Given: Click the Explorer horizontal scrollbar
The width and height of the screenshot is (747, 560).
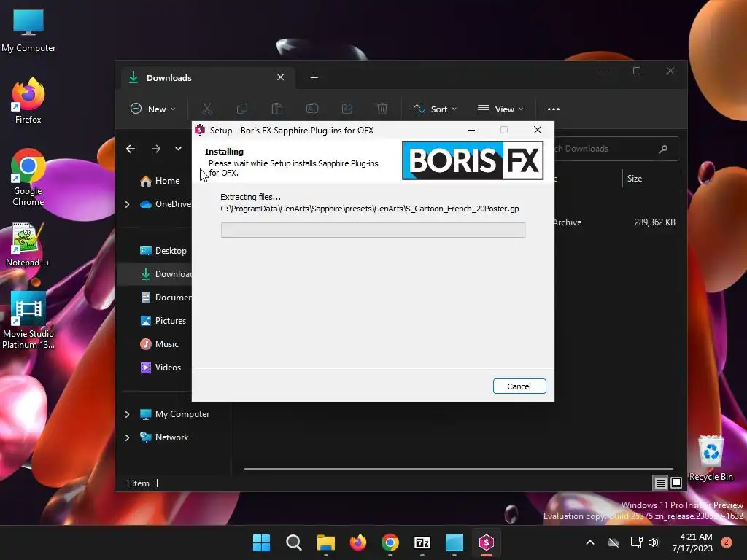Looking at the screenshot, I should 458,469.
